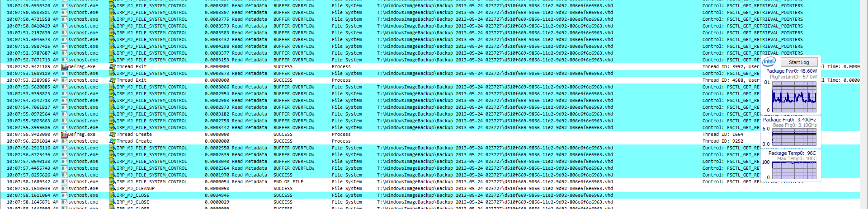Click the Defrag.exe icon at 10:07:52.9421185
Screen dimensions: 868x209
click(x=64, y=67)
